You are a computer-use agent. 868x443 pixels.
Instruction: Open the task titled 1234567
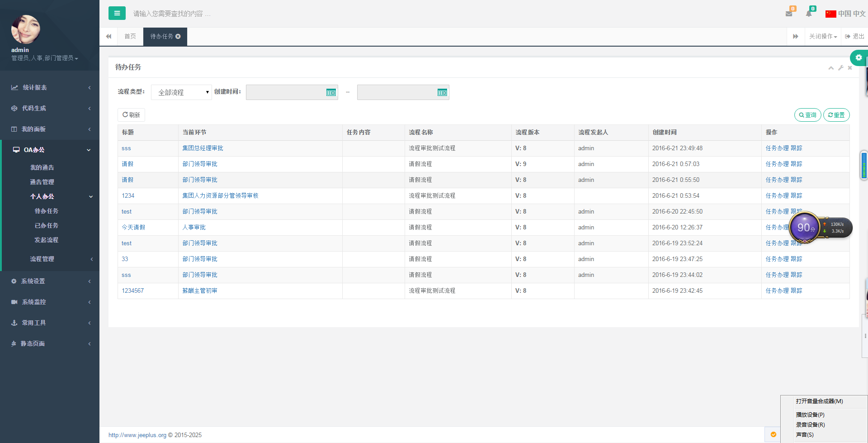tap(132, 291)
